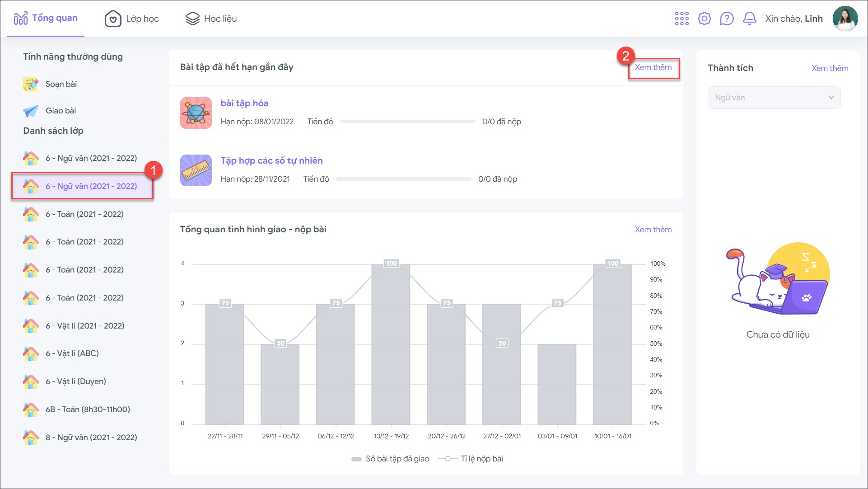868x489 pixels.
Task: Switch to the Học liệu tab
Action: pyautogui.click(x=211, y=19)
